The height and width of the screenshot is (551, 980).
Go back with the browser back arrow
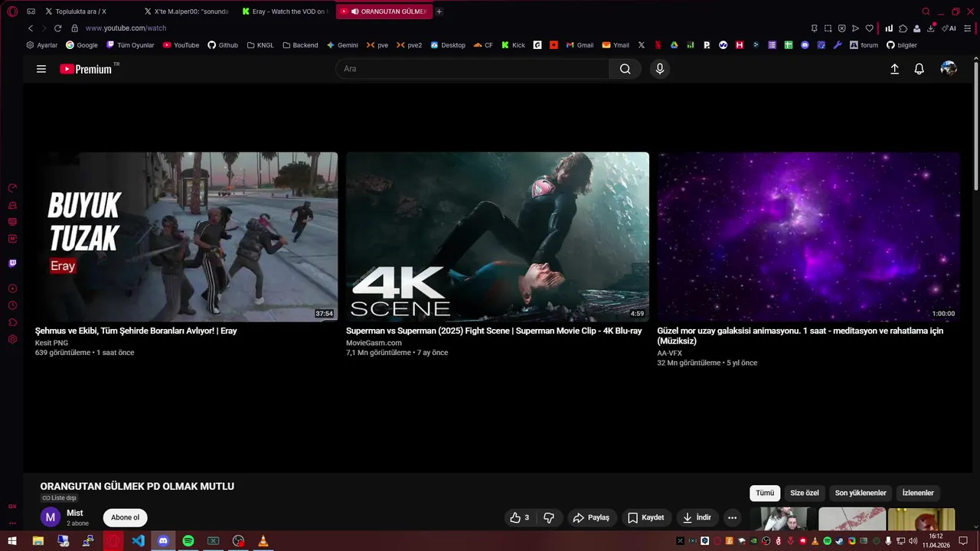(x=31, y=28)
